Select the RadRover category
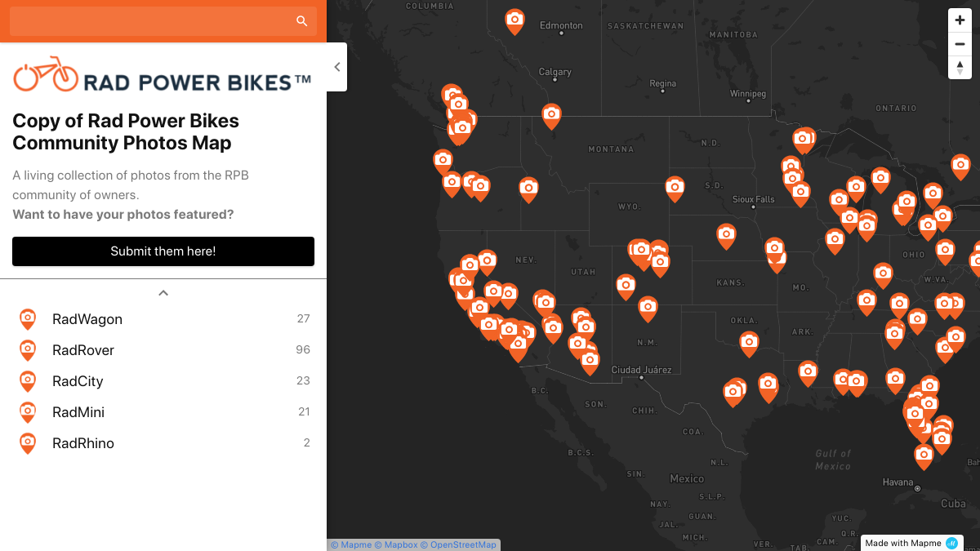 coord(163,350)
